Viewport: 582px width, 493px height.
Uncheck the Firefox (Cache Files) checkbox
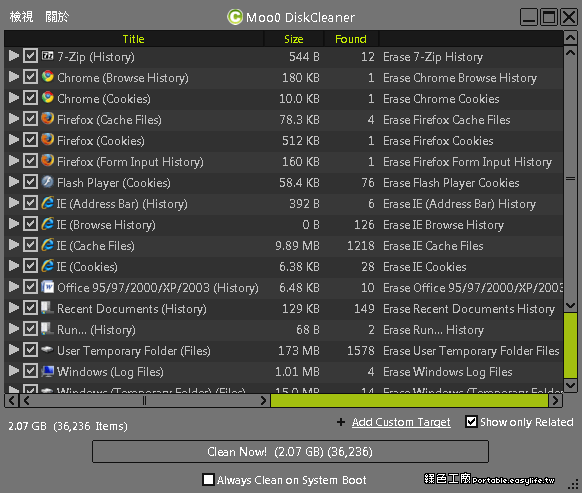click(30, 119)
